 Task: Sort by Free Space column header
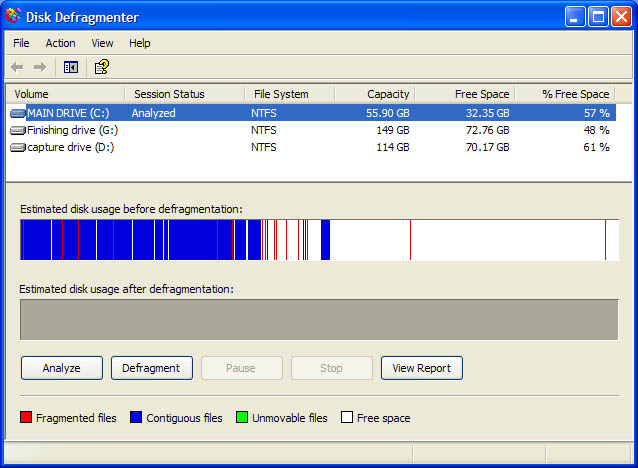point(465,94)
